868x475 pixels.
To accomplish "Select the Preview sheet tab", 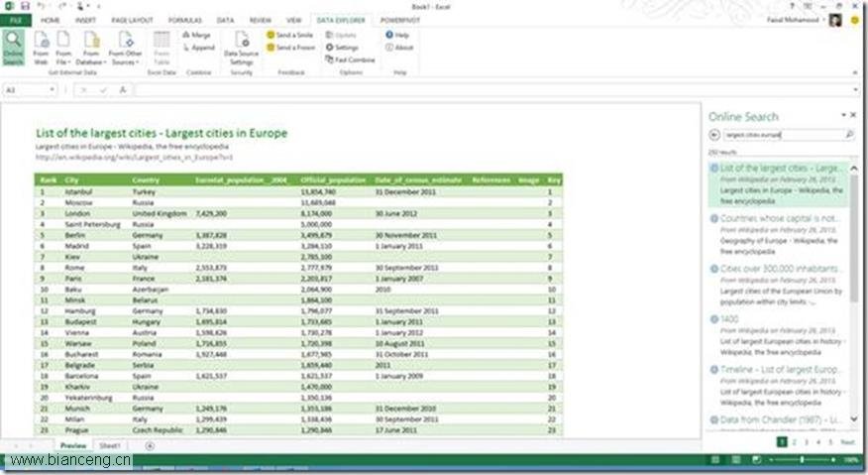I will (x=73, y=445).
